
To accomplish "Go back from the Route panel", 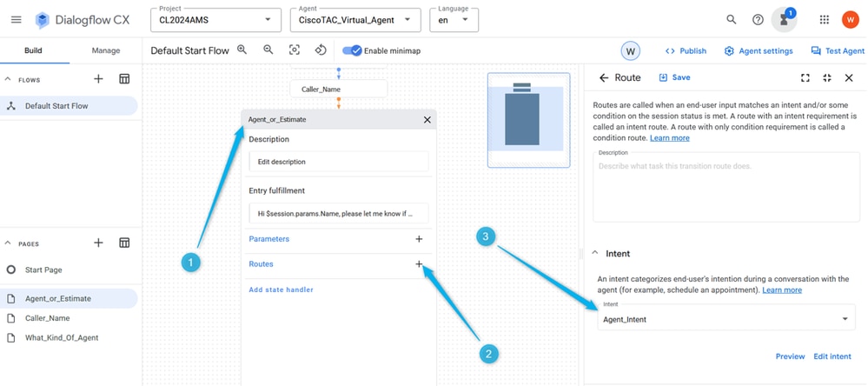I will pyautogui.click(x=603, y=78).
